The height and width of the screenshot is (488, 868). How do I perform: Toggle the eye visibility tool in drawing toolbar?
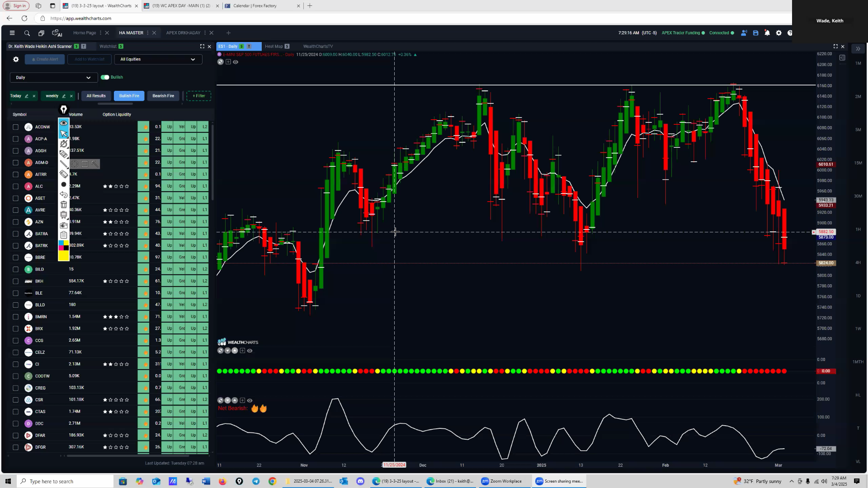coord(64,123)
